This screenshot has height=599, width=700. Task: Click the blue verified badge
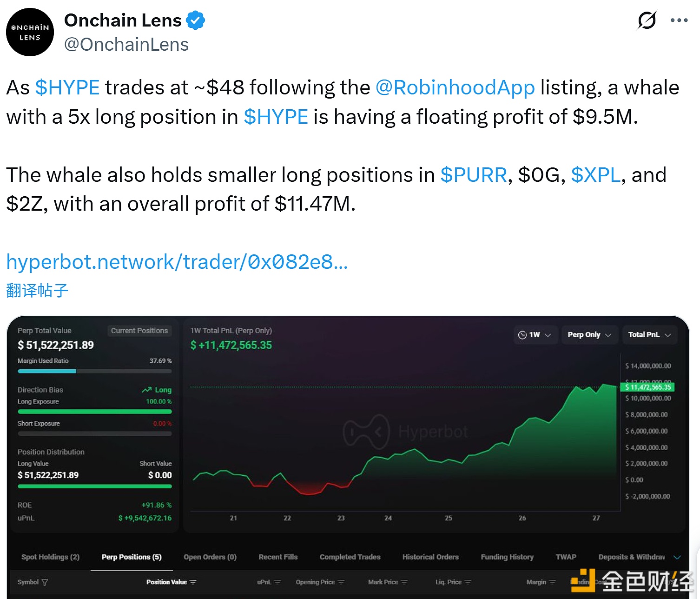[x=195, y=20]
